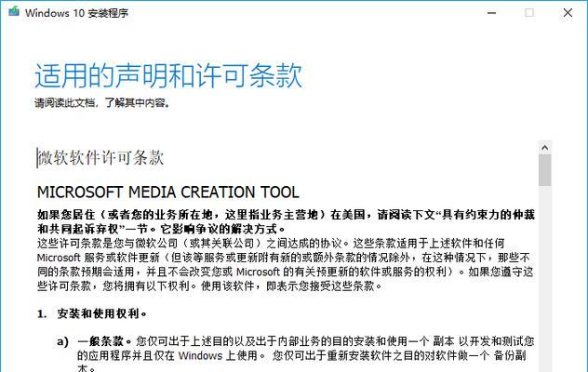588x372 pixels.
Task: Click the scrollbar track below the thumb
Action: pyautogui.click(x=545, y=279)
